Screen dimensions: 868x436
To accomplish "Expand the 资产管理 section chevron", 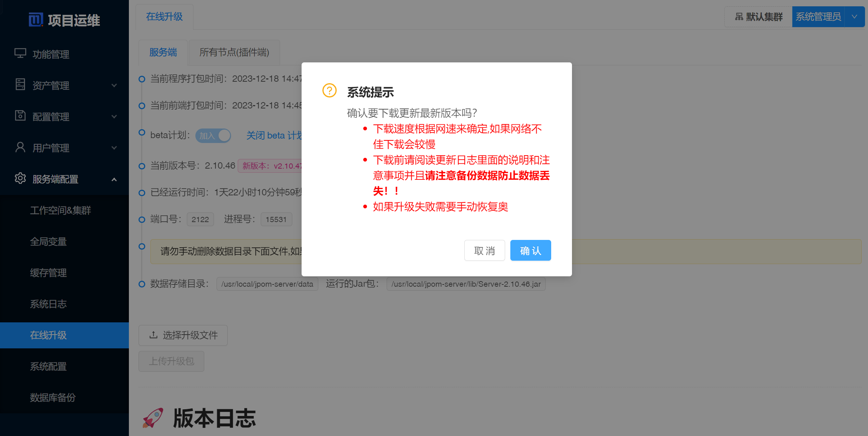I will click(114, 85).
